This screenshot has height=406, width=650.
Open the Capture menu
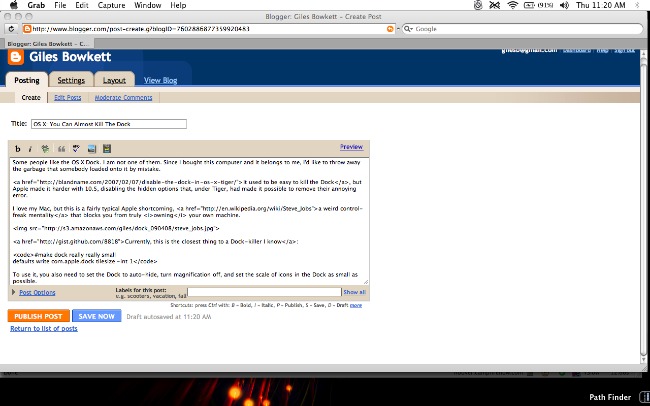[x=112, y=5]
